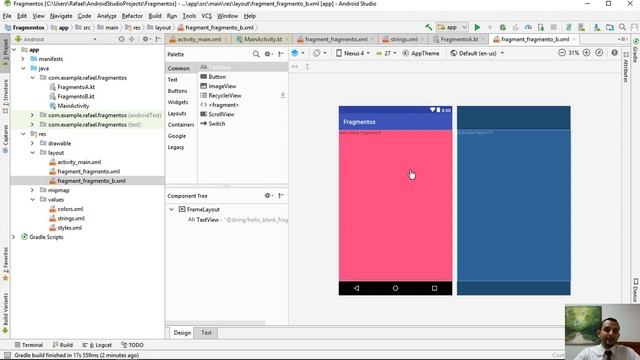640x360 pixels.
Task: Show warnings and errors icon
Action: (614, 53)
